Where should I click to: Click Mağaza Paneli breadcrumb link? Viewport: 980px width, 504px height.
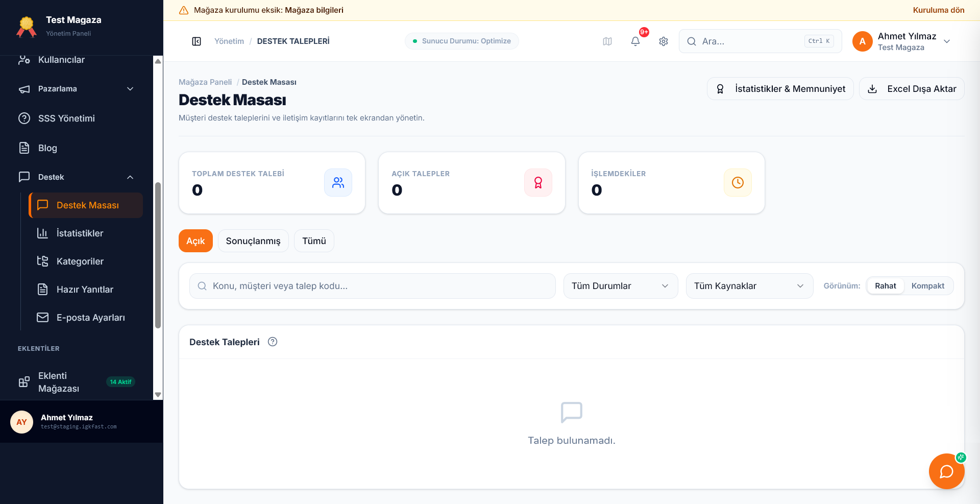coord(205,82)
